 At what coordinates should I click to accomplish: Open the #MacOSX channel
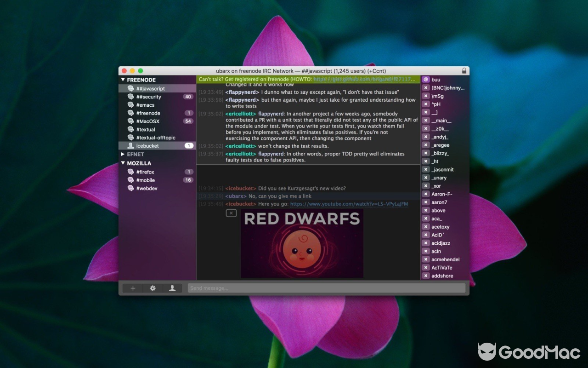coord(148,121)
